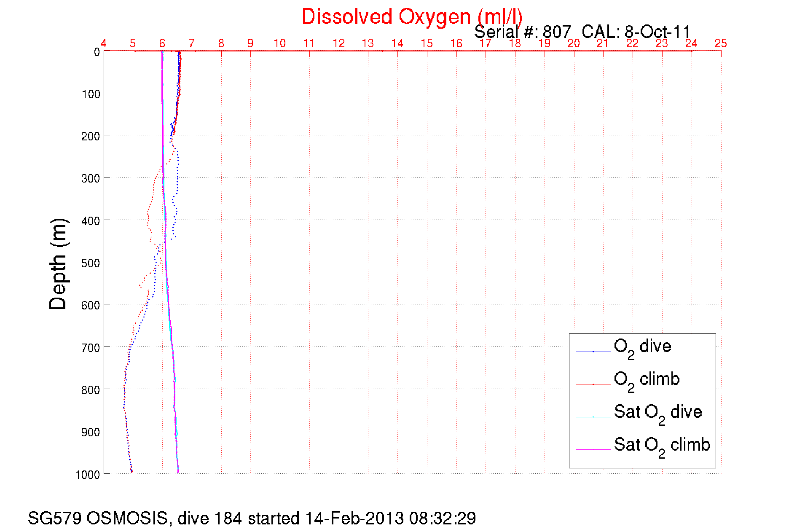Click the x-axis tick label 4
Screen dimensions: 797x532
104,43
